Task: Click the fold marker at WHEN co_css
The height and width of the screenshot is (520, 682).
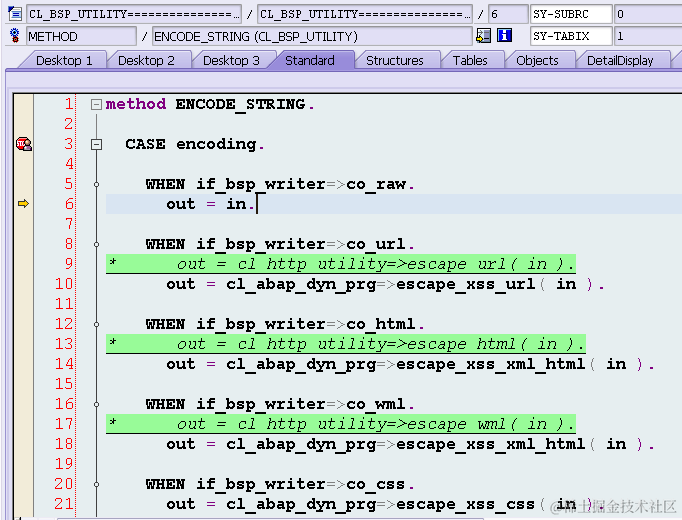Action: [x=96, y=484]
